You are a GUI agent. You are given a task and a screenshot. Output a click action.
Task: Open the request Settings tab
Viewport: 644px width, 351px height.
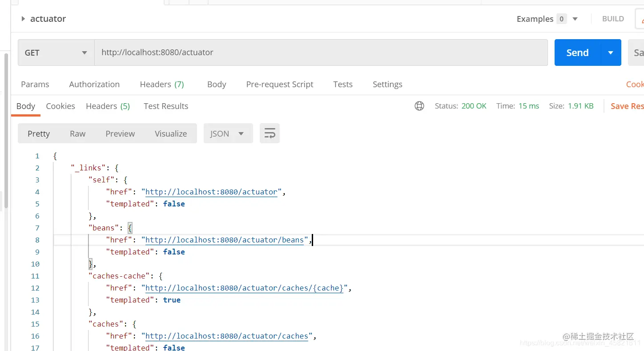tap(387, 84)
